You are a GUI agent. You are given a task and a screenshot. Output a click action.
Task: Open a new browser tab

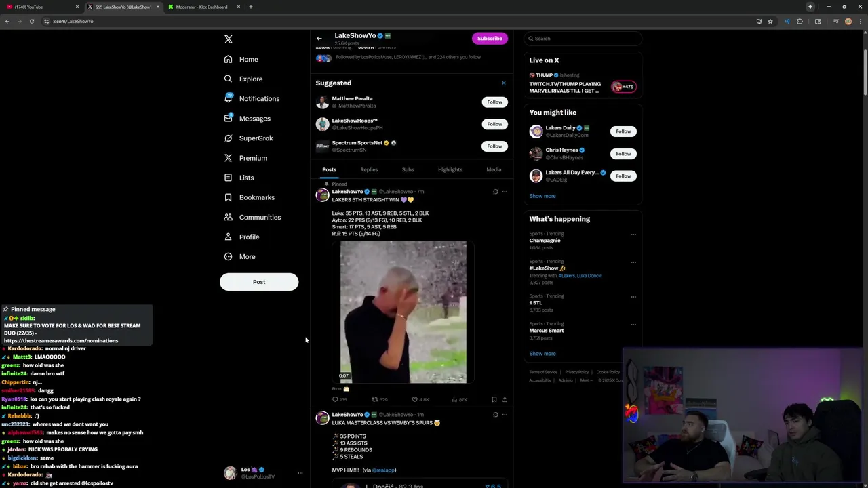[x=251, y=7]
